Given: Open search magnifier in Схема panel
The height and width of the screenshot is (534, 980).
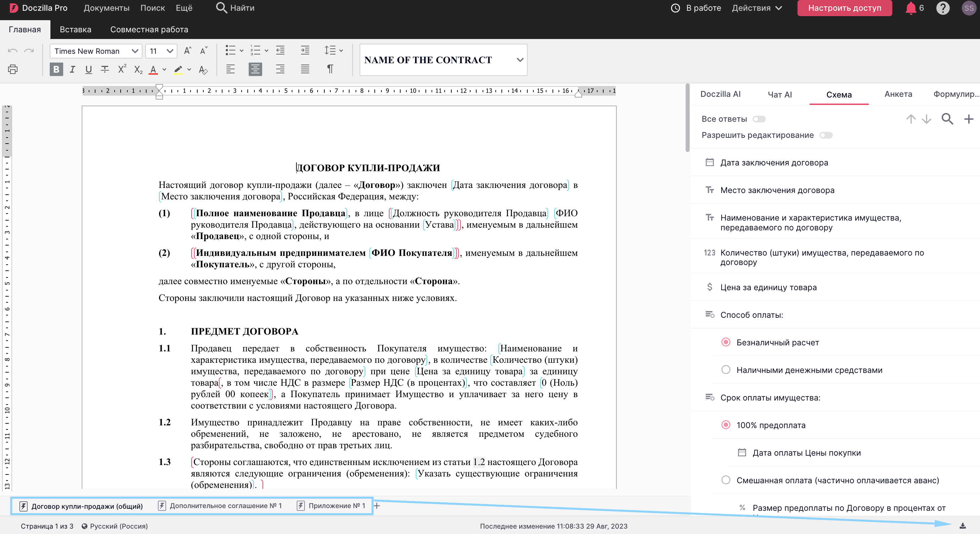Looking at the screenshot, I should point(947,119).
